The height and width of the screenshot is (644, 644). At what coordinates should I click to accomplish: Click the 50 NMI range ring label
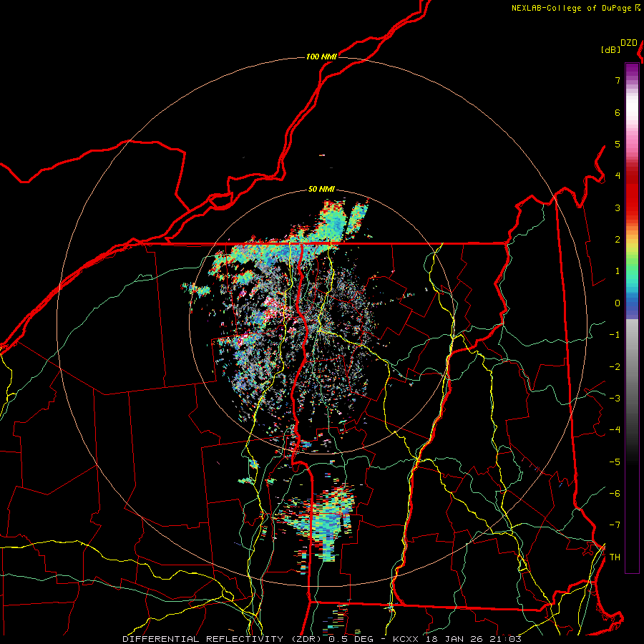click(321, 189)
